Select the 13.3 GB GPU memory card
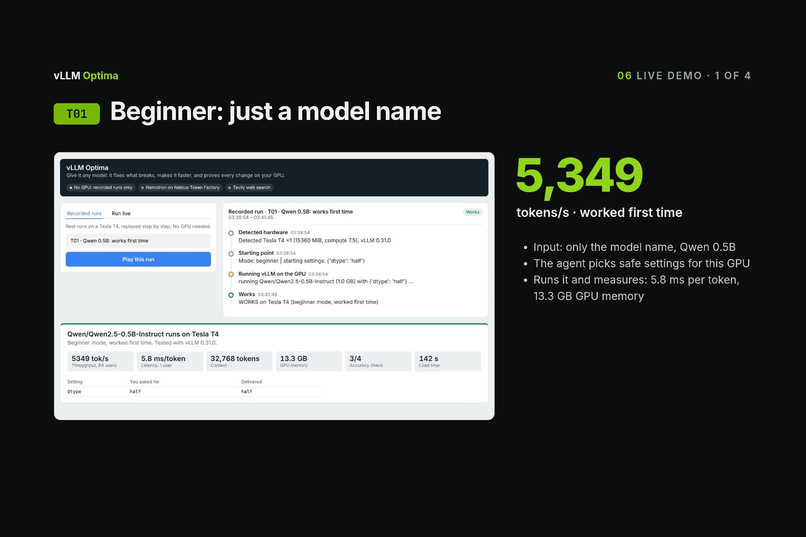 pyautogui.click(x=308, y=361)
